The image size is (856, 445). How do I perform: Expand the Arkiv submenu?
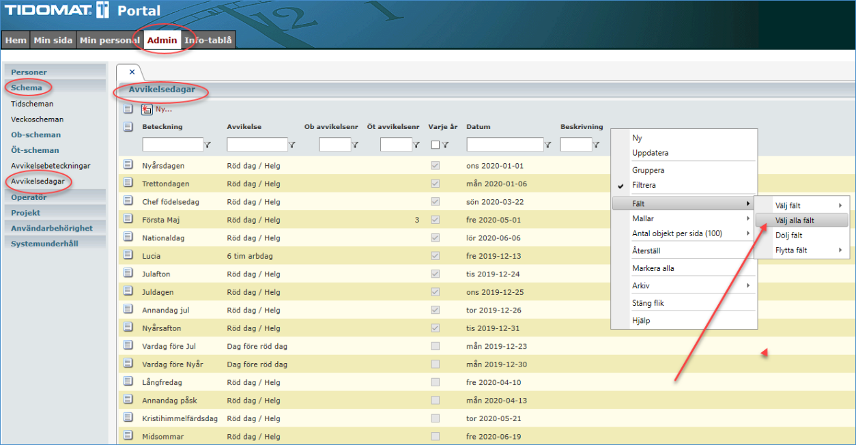(683, 285)
